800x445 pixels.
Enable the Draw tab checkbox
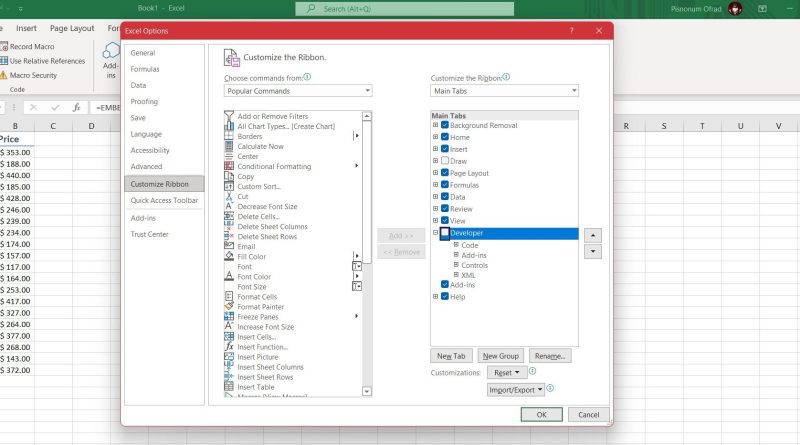pyautogui.click(x=445, y=161)
